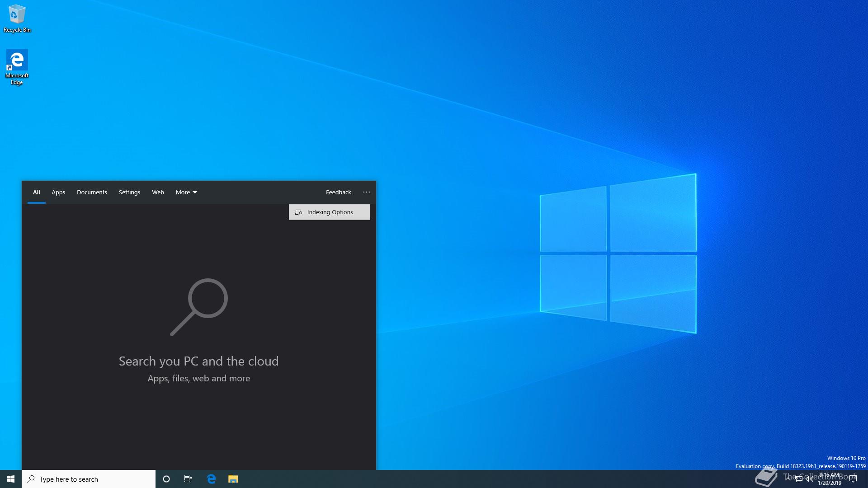Switch to the Web search tab

[x=158, y=192]
